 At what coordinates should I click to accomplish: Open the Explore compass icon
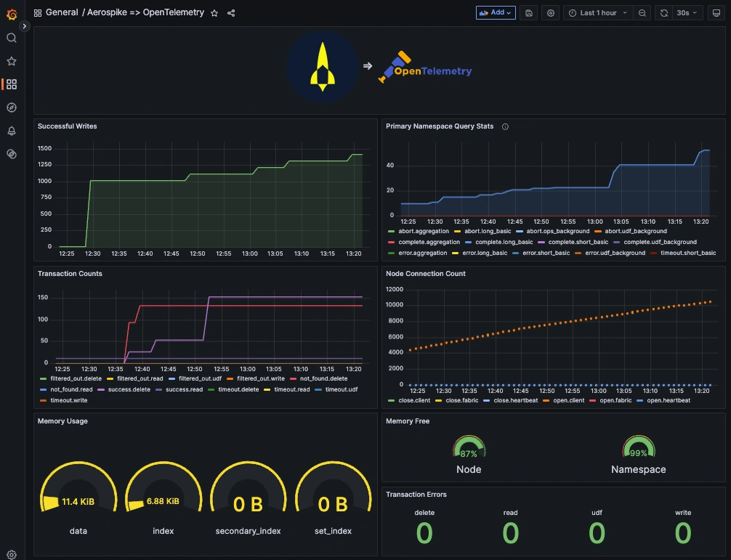(12, 107)
